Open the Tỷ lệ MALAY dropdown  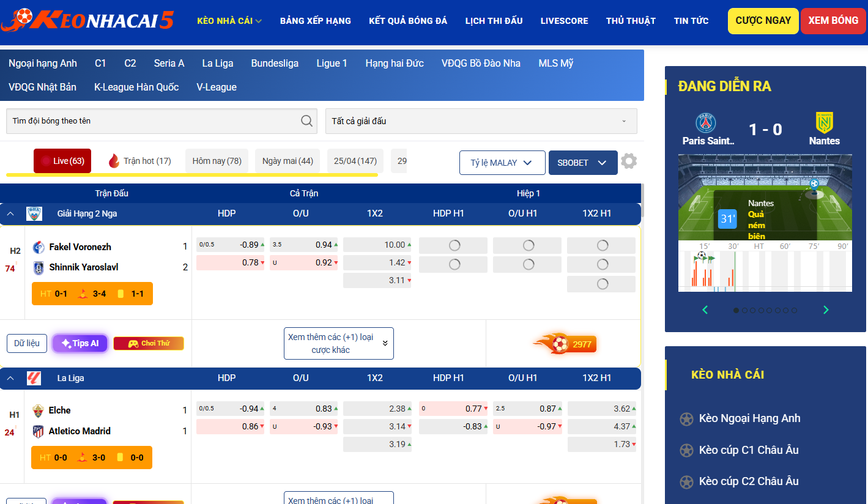pos(502,163)
